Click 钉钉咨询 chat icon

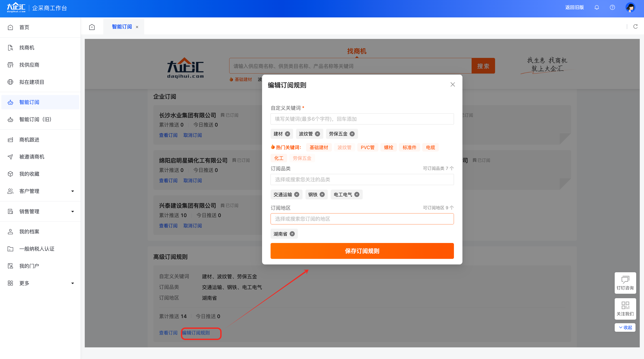click(625, 283)
